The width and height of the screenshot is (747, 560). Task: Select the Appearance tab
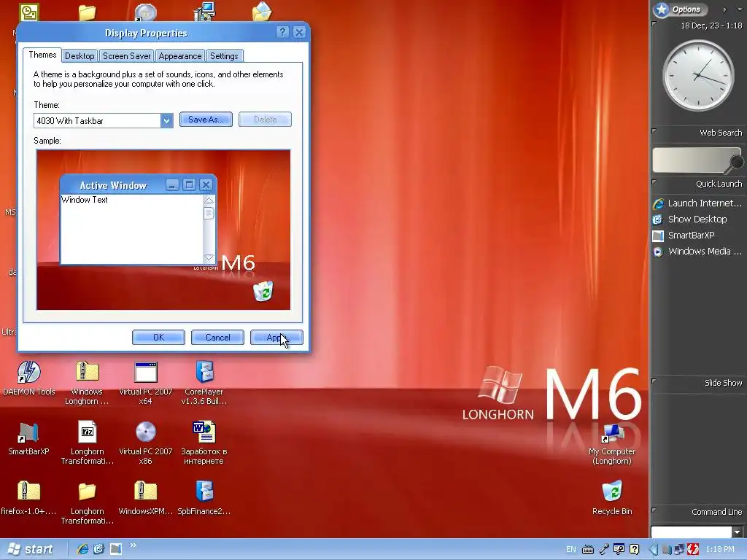pyautogui.click(x=179, y=55)
